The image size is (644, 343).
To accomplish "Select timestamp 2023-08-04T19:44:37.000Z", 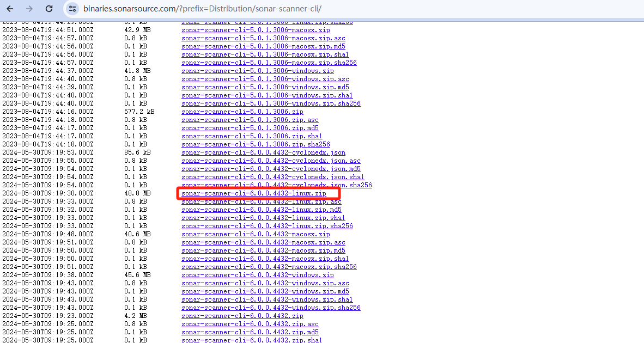I will pos(48,71).
